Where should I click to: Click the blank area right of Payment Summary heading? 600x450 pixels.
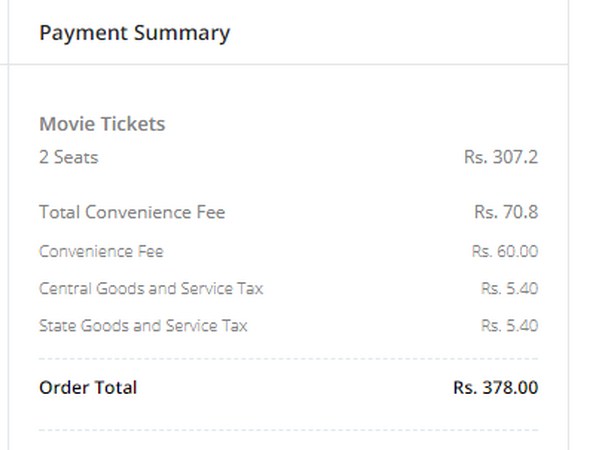coord(400,33)
